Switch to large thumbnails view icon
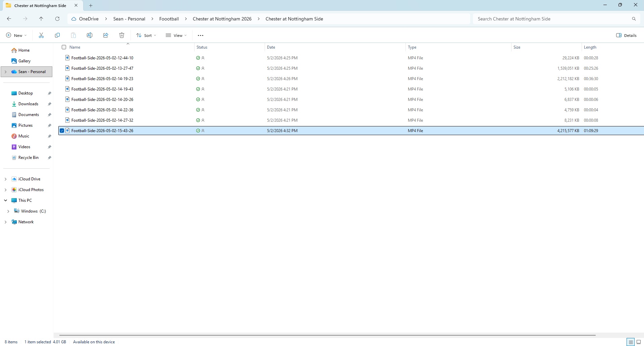Viewport: 644px width, 346px height. (x=639, y=342)
